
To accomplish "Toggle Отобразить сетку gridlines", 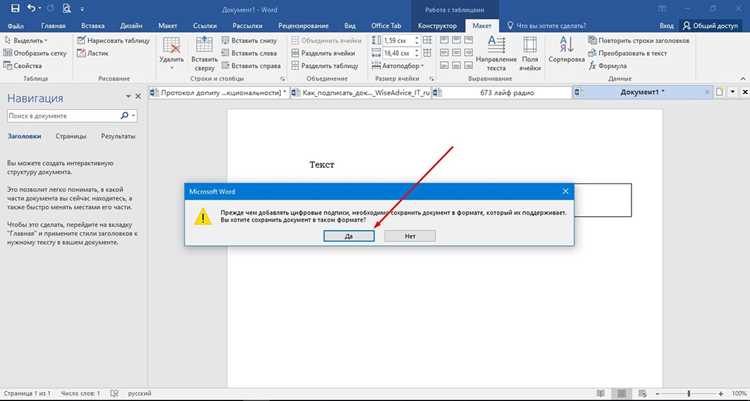I will click(x=35, y=53).
